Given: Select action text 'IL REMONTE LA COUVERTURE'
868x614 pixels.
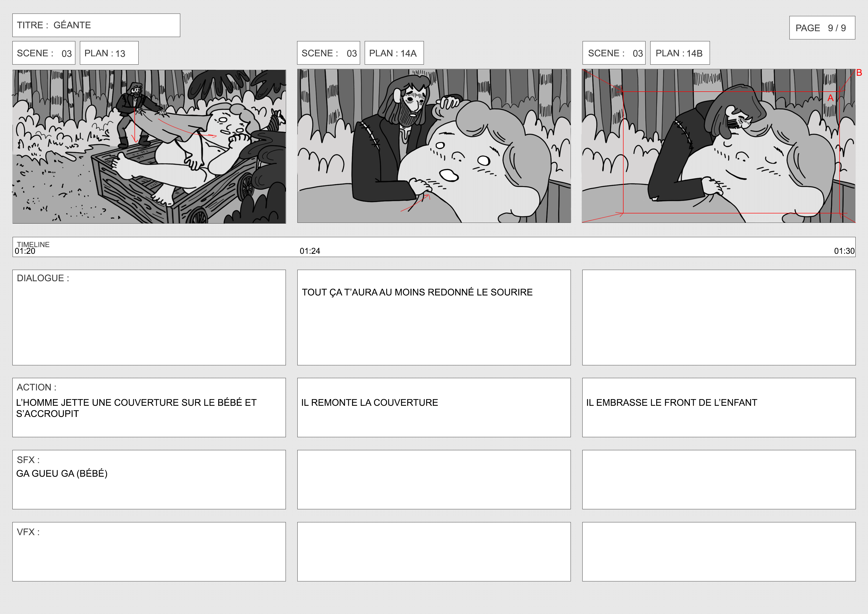Looking at the screenshot, I should click(369, 403).
